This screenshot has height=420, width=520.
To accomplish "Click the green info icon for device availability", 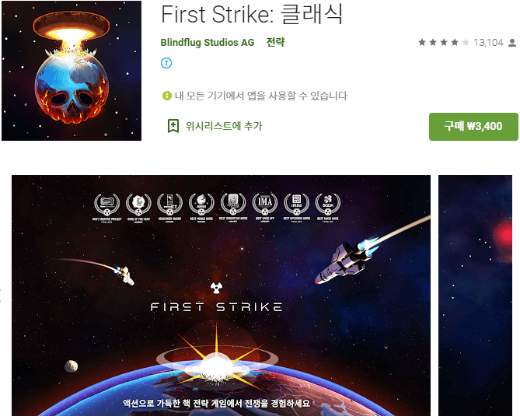I will (x=166, y=96).
